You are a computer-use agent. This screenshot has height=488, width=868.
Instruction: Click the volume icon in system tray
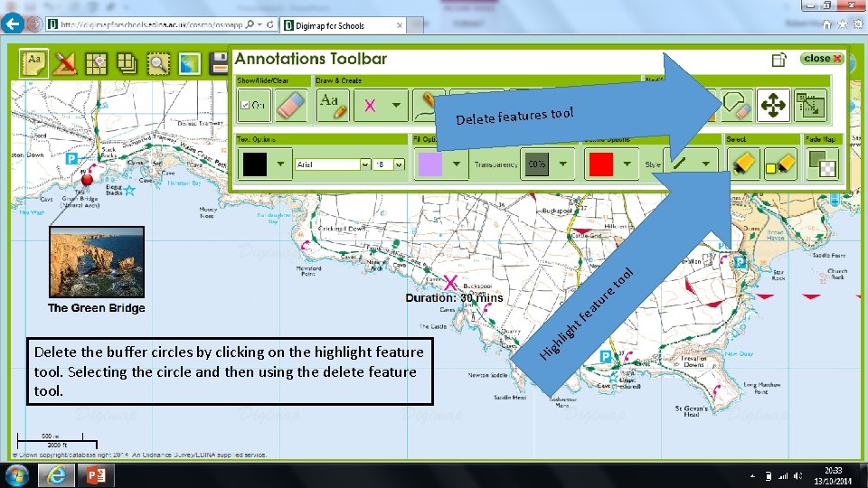[797, 476]
